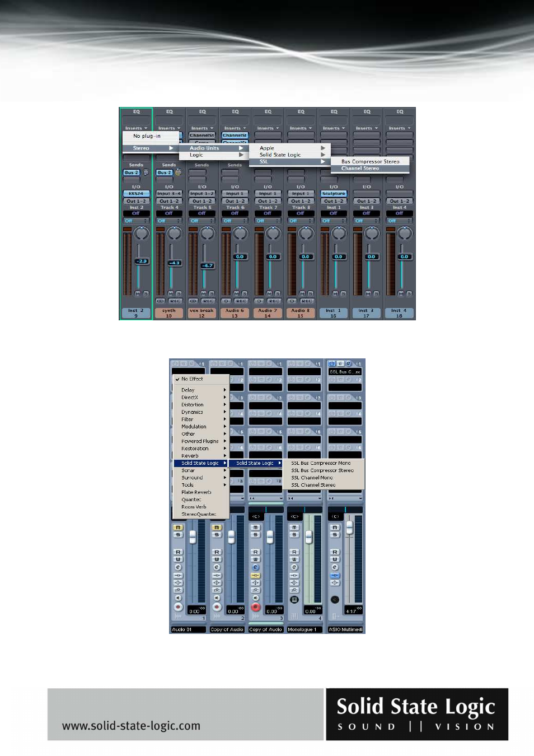Click the stereo input monitor icon on synth

[160, 301]
